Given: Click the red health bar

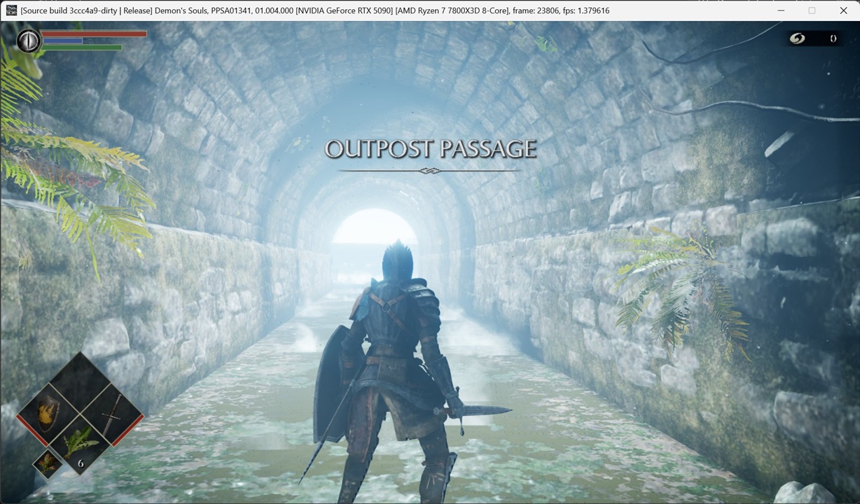Looking at the screenshot, I should [95, 34].
